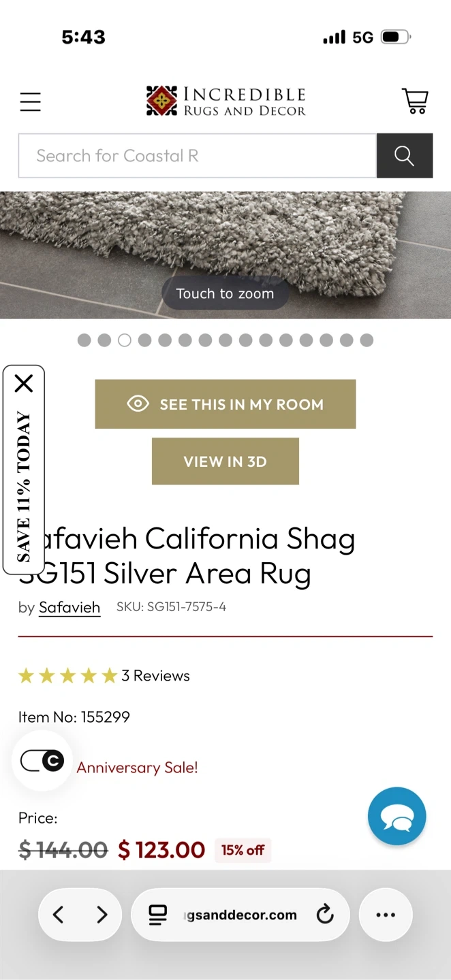451x980 pixels.
Task: Go back with browser back arrow
Action: [59, 915]
